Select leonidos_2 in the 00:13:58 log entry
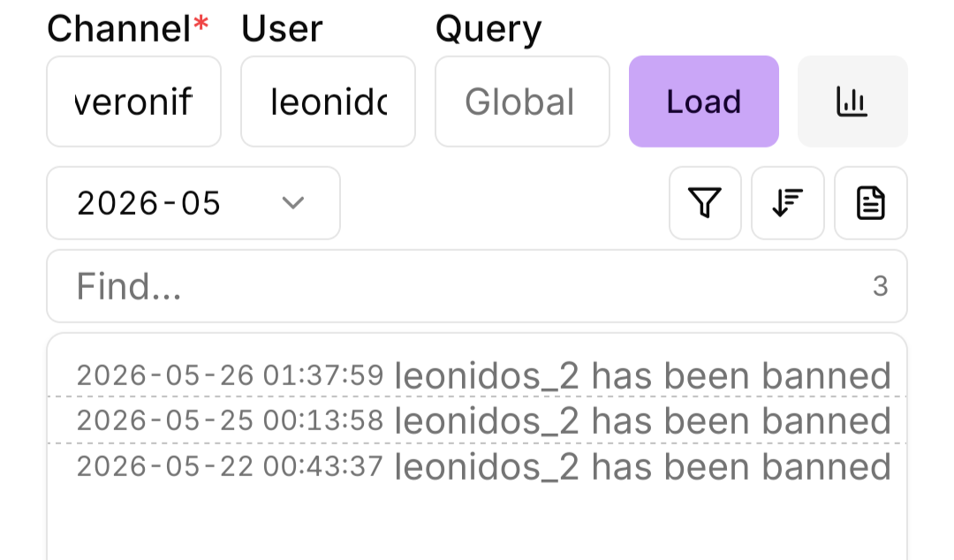Viewport: 954px width, 560px height. (487, 421)
